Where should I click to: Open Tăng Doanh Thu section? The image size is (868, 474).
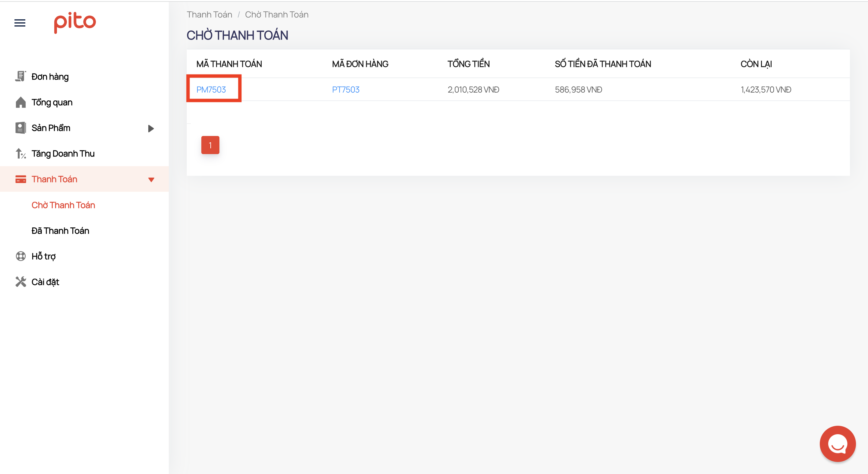[x=63, y=153]
